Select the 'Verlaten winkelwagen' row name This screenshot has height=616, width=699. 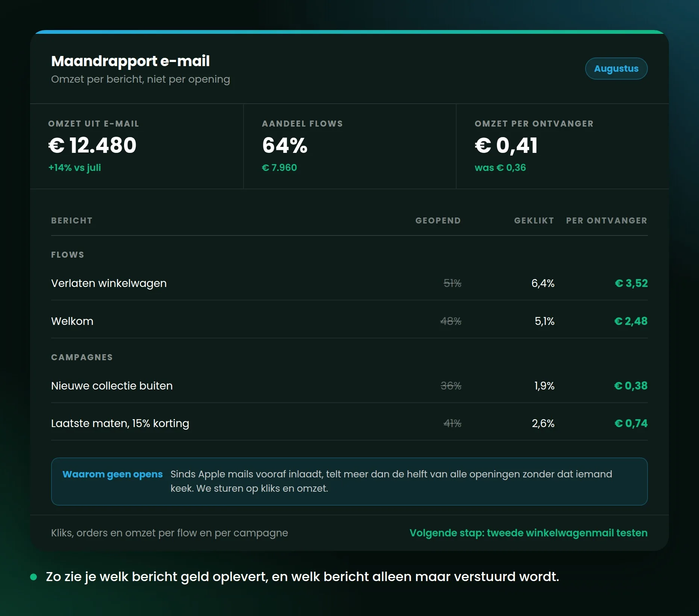[109, 283]
